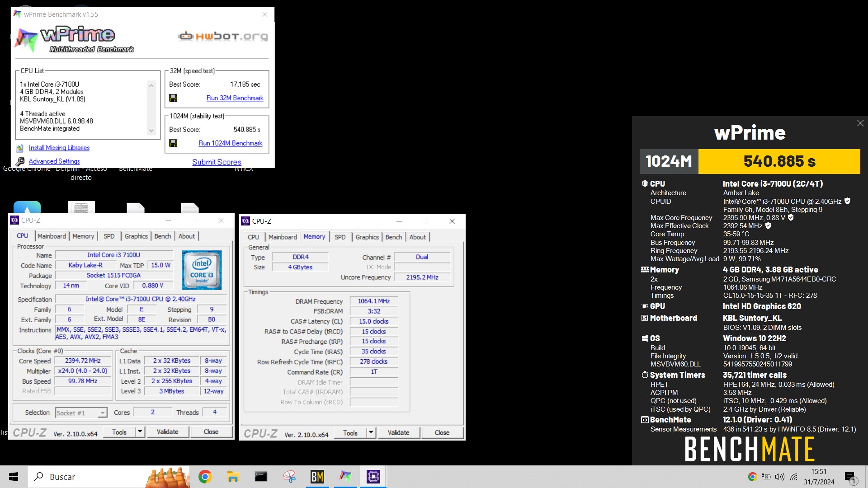Open Google Chrome from the taskbar

tap(205, 477)
